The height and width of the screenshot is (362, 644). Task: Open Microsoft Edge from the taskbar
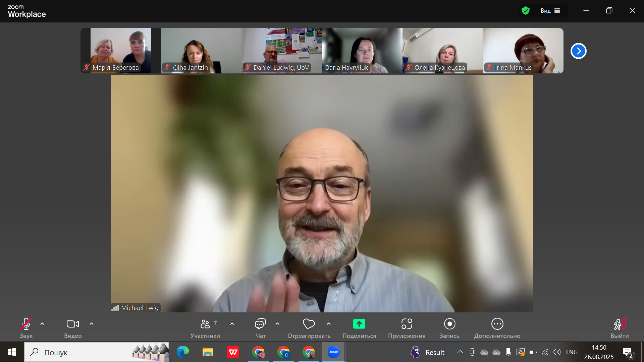click(x=183, y=352)
